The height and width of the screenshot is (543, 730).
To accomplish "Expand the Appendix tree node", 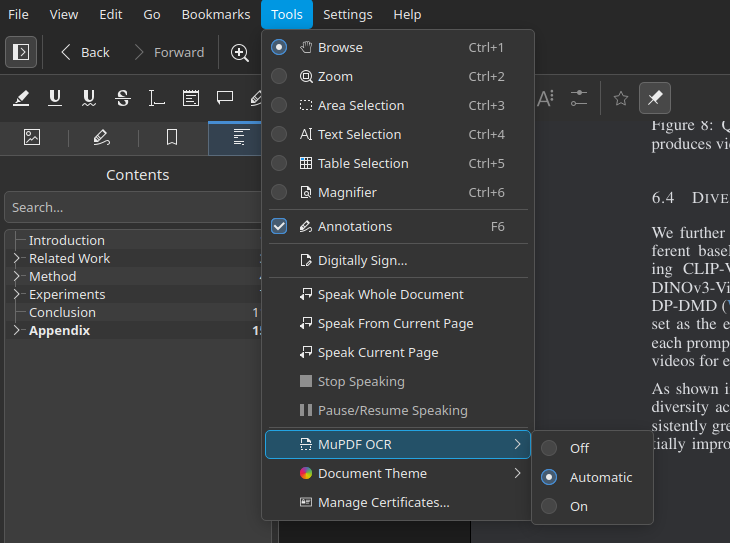I will (16, 330).
